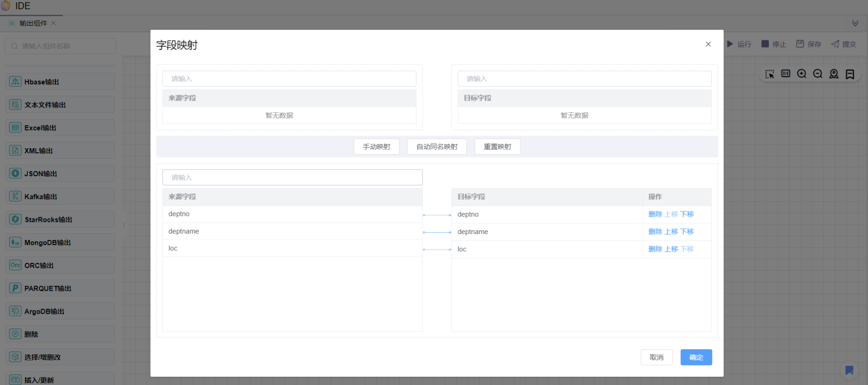Image resolution: width=868 pixels, height=385 pixels.
Task: Click 下移 link for deptname row
Action: click(687, 232)
